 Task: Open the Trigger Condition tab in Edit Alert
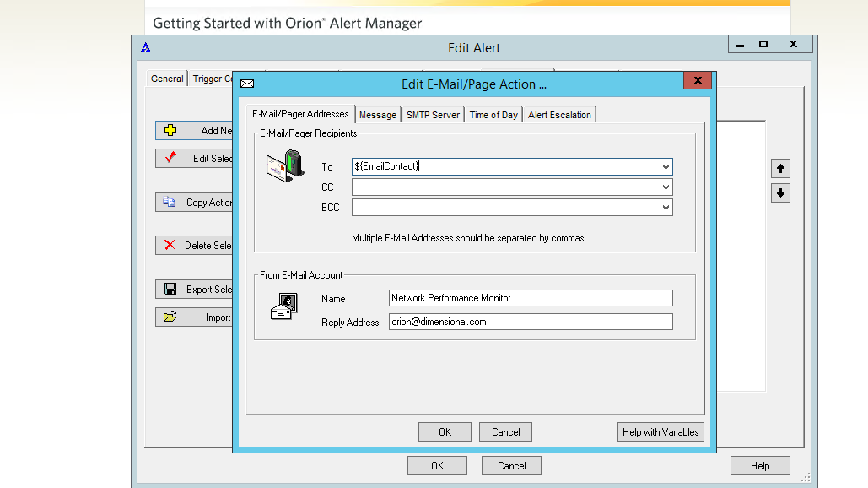(x=212, y=79)
